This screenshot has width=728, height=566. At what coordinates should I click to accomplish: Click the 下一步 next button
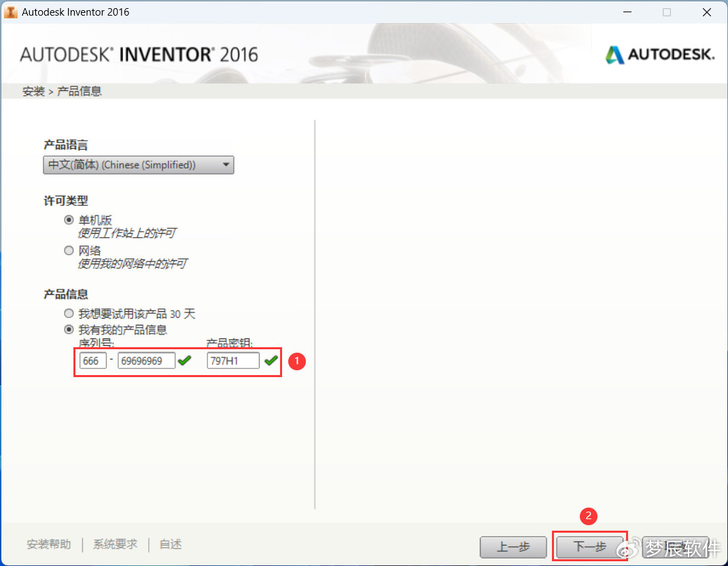(589, 546)
